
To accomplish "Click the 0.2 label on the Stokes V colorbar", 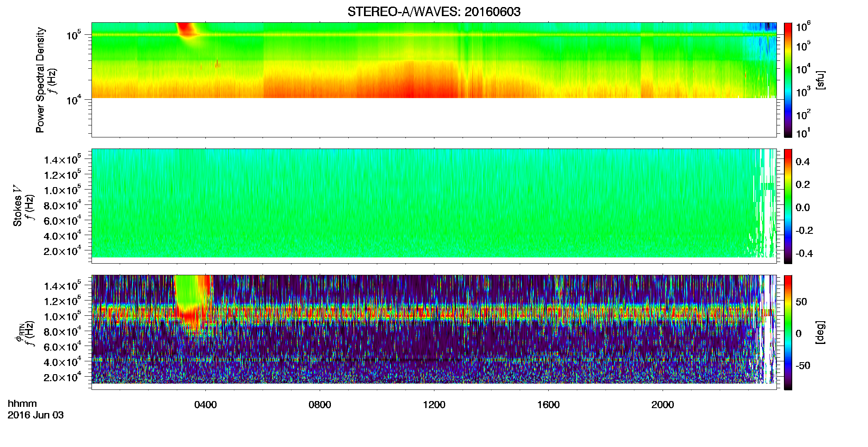I will (803, 185).
